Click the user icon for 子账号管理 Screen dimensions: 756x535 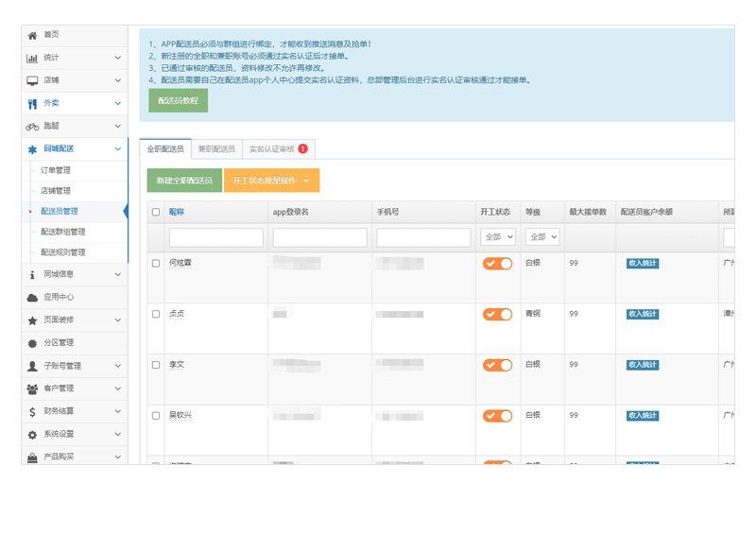pyautogui.click(x=32, y=366)
